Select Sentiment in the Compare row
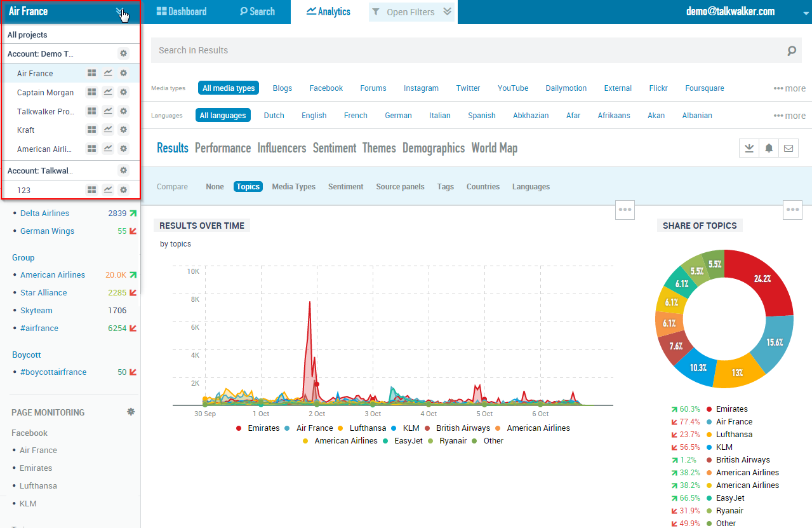 point(345,187)
